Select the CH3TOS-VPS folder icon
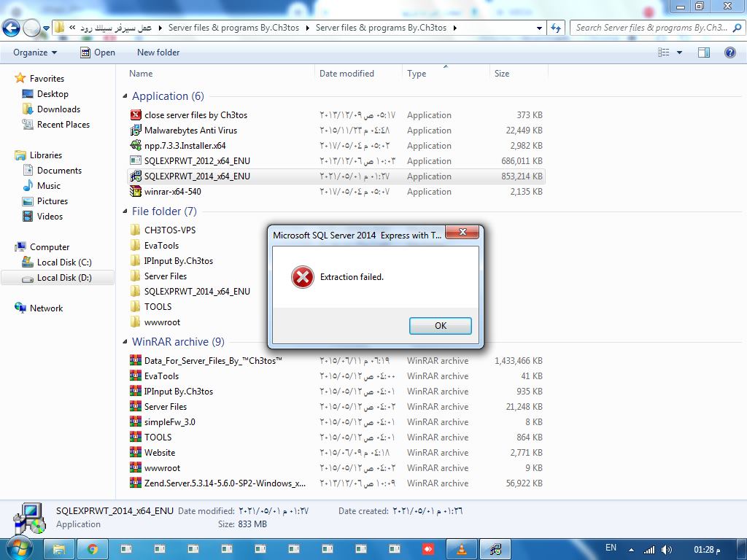747x560 pixels. coord(136,230)
